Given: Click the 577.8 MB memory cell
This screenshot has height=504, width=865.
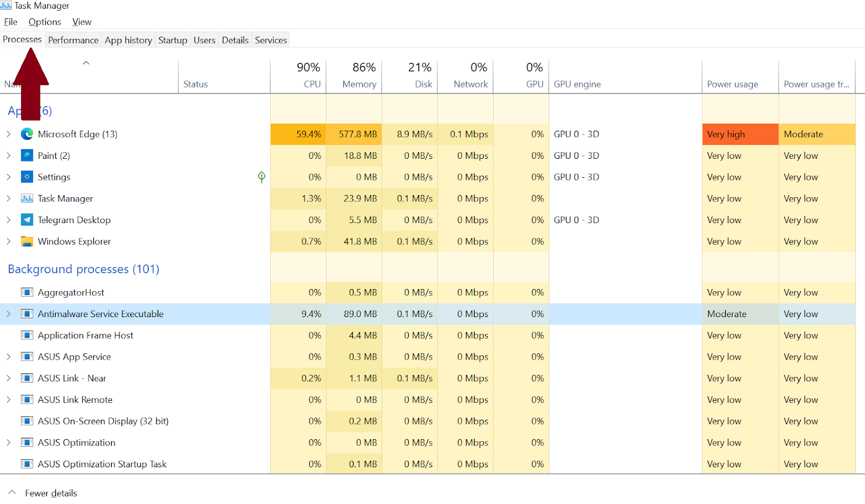Looking at the screenshot, I should 354,134.
